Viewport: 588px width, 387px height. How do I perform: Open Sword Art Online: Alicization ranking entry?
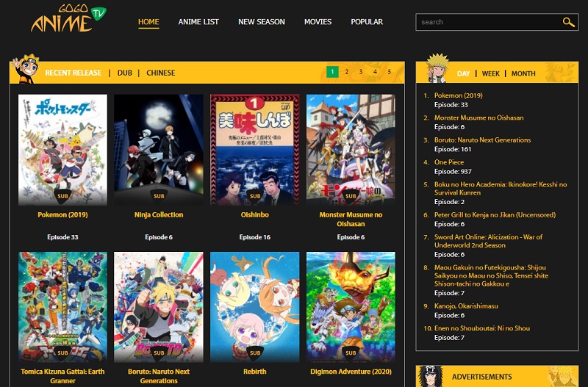point(488,241)
